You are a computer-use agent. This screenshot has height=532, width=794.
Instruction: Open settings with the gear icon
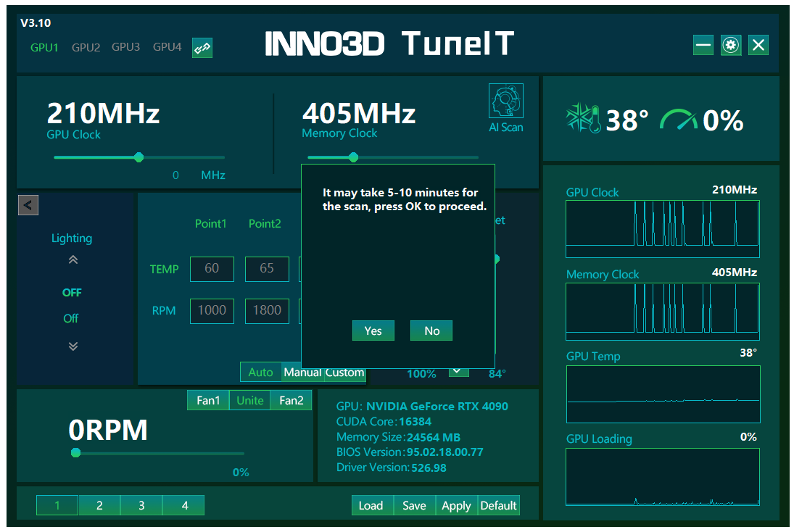(731, 45)
